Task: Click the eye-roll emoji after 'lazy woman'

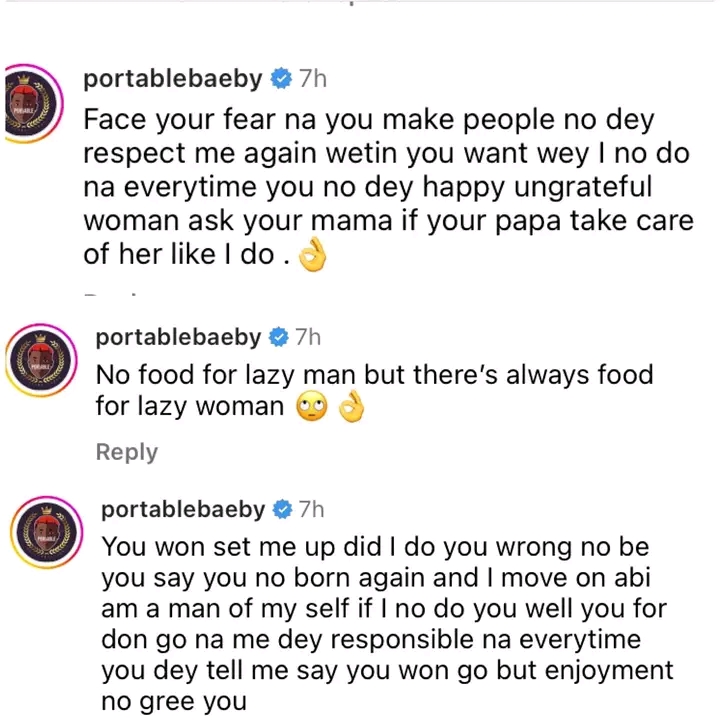Action: 314,408
